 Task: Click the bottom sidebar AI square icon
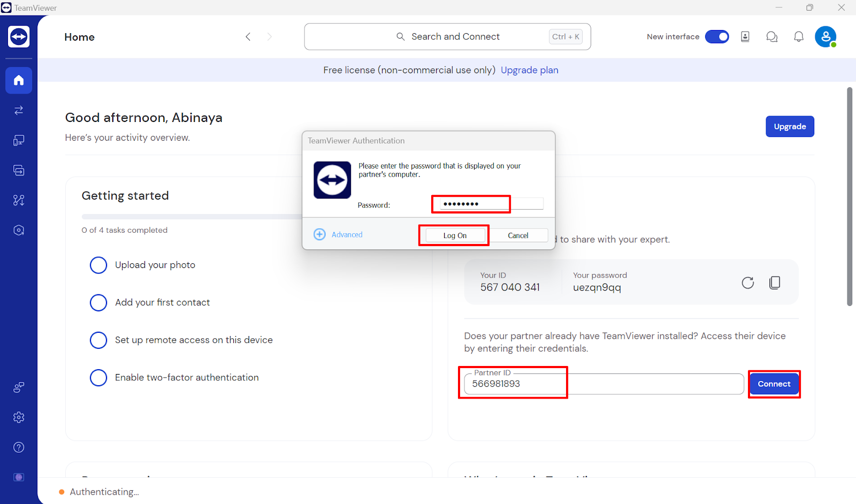[x=19, y=477]
